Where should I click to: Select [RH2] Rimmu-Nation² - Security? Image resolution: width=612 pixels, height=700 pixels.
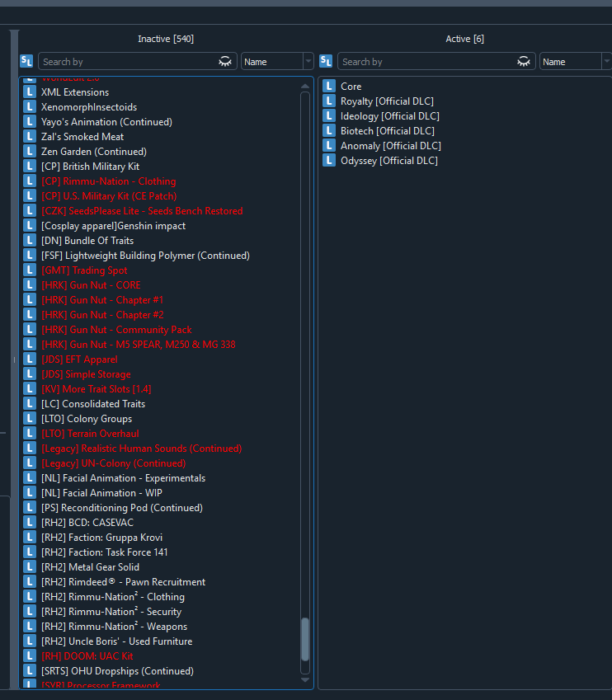(x=111, y=611)
